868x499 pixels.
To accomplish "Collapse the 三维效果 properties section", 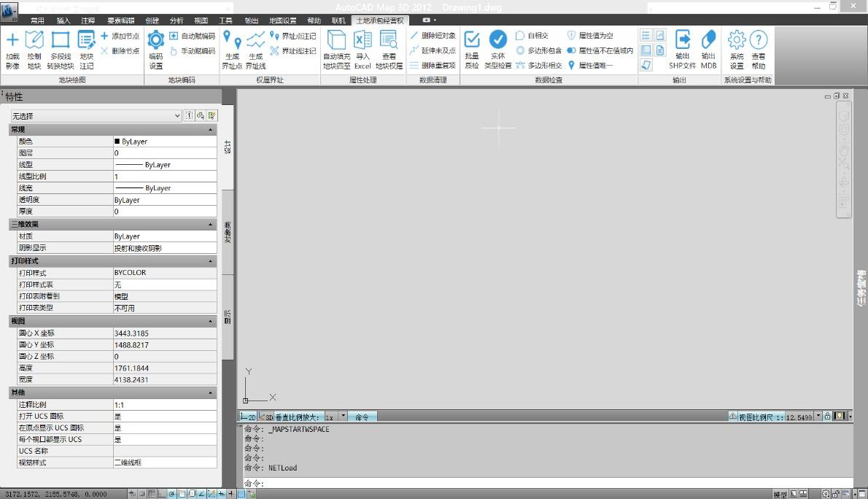I will click(211, 225).
